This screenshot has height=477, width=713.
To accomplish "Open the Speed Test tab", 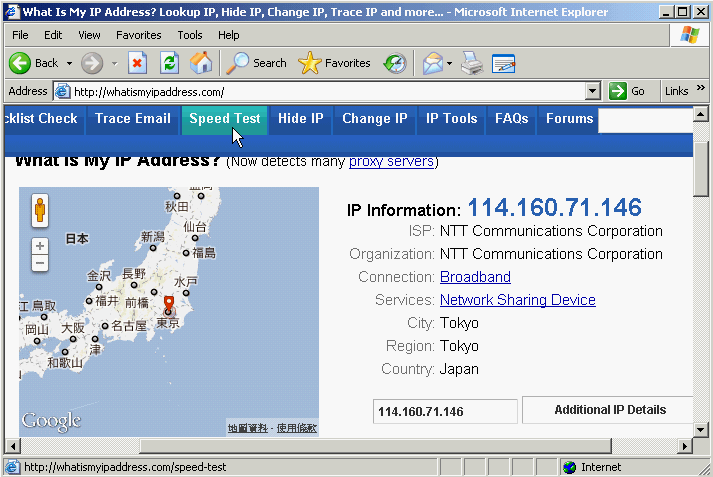I will 225,119.
